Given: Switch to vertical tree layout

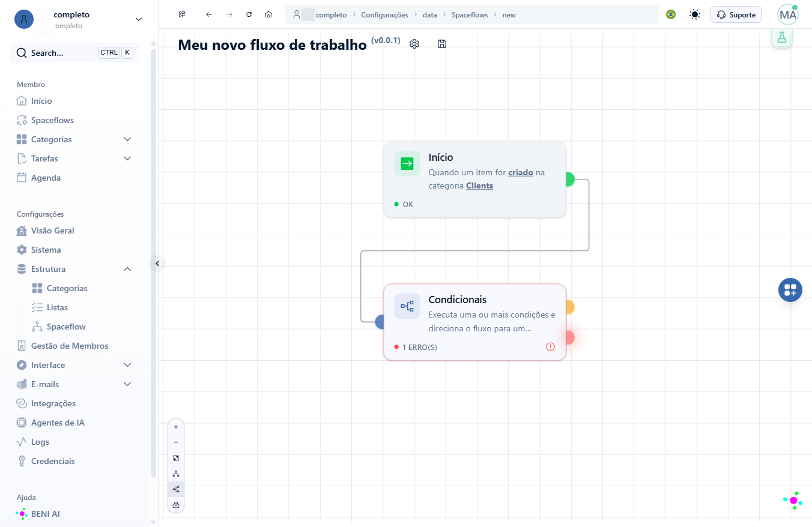Looking at the screenshot, I should coord(176,474).
